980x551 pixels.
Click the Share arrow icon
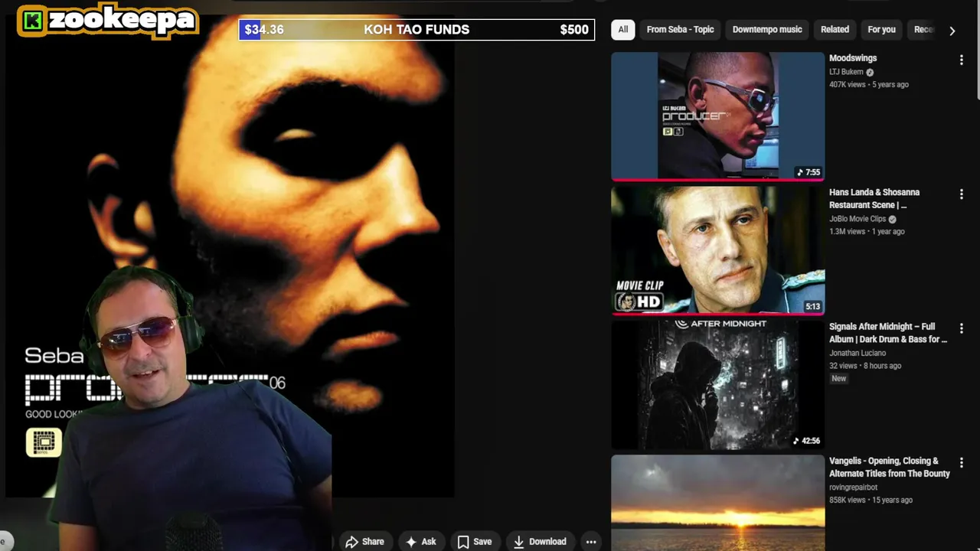click(351, 542)
